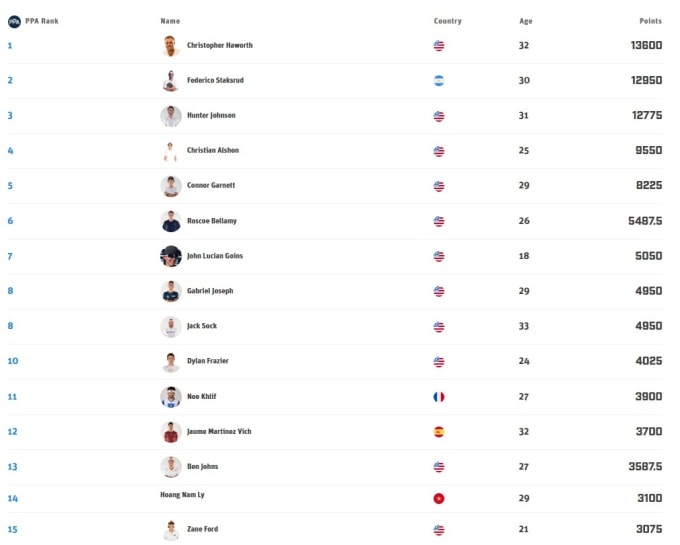Viewport: 680px width, 545px height.
Task: Click the US flag next to Ben Johns
Action: 439,467
